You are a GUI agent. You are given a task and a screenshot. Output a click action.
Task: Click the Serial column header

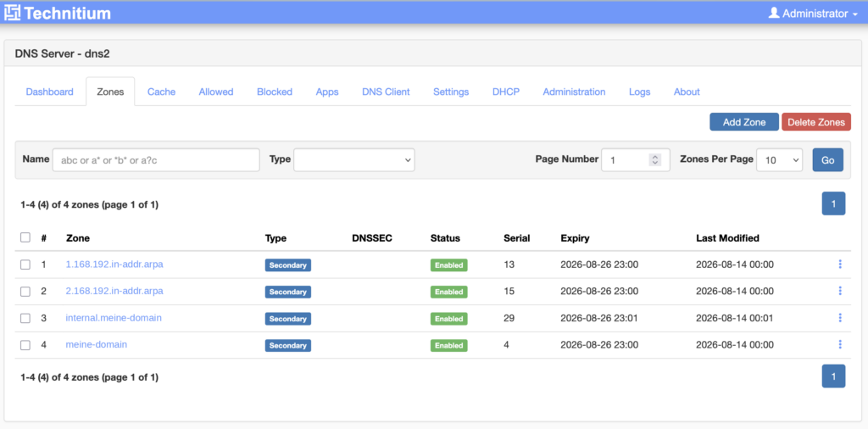click(516, 238)
